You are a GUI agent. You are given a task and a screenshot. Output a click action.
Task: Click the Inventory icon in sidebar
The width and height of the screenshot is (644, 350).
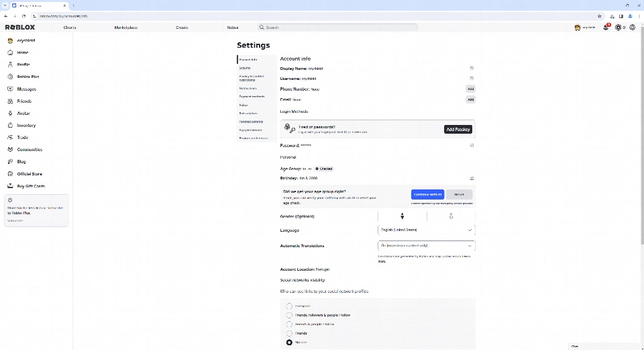pos(10,125)
